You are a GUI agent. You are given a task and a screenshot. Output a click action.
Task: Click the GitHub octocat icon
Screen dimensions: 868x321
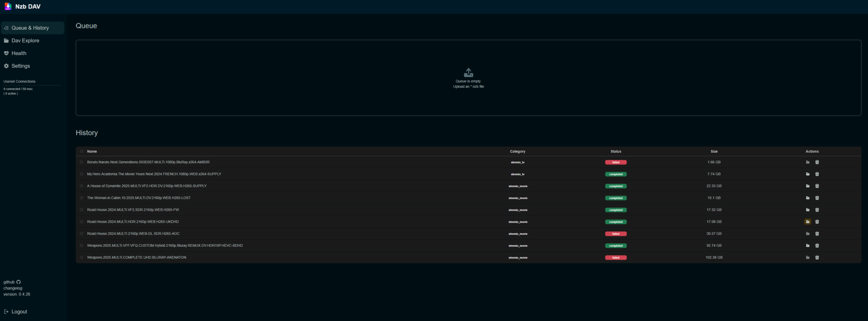pos(19,282)
